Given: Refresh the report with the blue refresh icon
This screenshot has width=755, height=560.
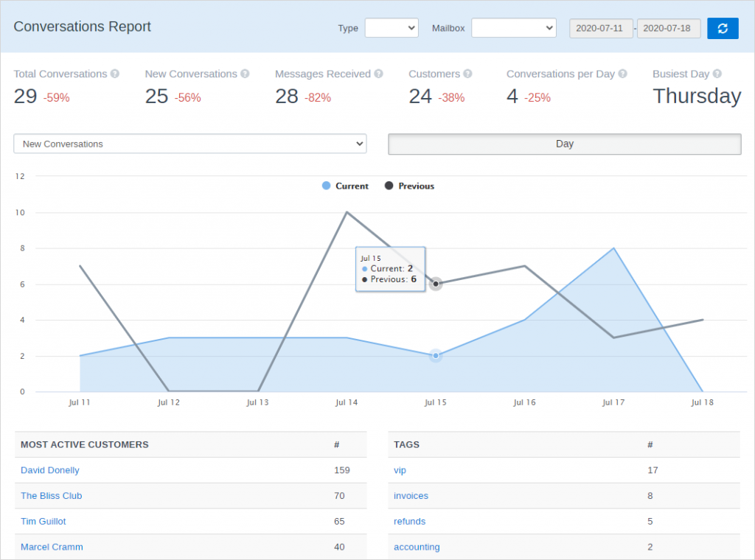Looking at the screenshot, I should coord(723,28).
